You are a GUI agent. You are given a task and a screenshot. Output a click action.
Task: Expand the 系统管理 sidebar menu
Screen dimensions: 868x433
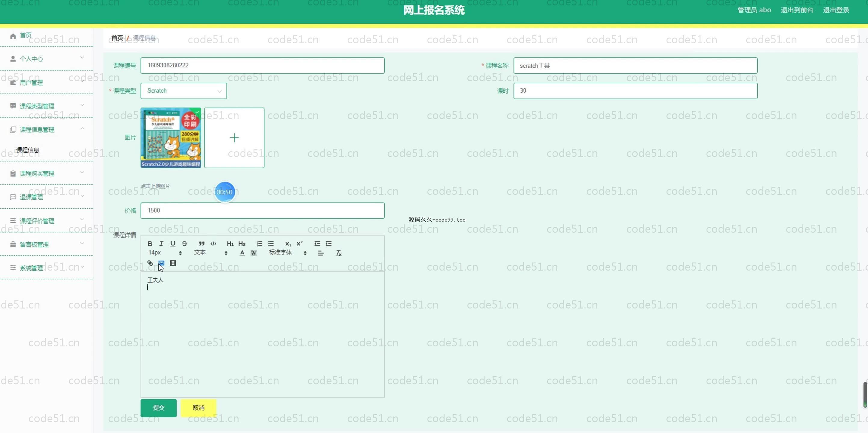47,268
